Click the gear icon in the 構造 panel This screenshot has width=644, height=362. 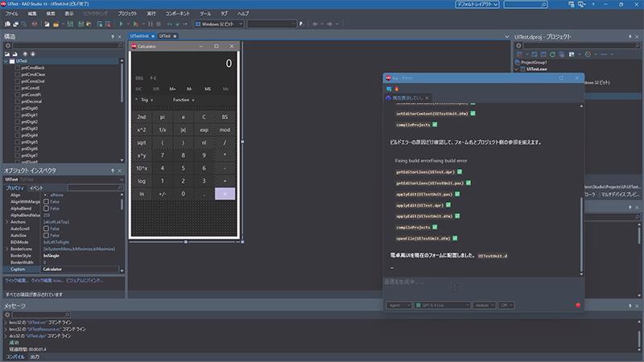click(x=8, y=46)
